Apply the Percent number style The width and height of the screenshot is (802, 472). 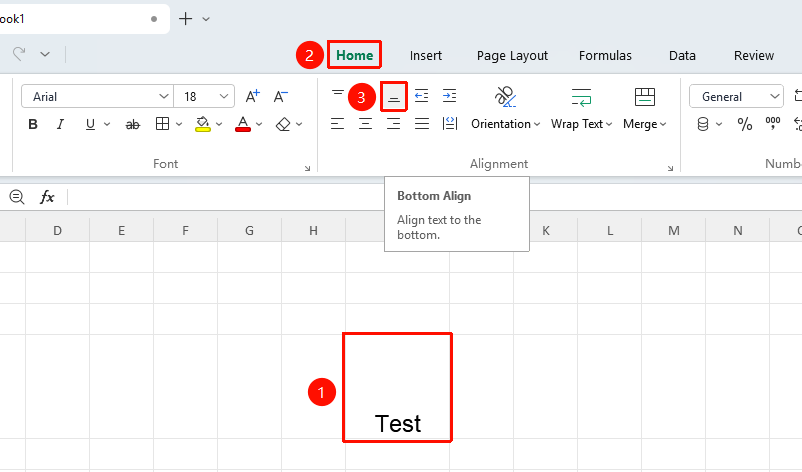745,124
